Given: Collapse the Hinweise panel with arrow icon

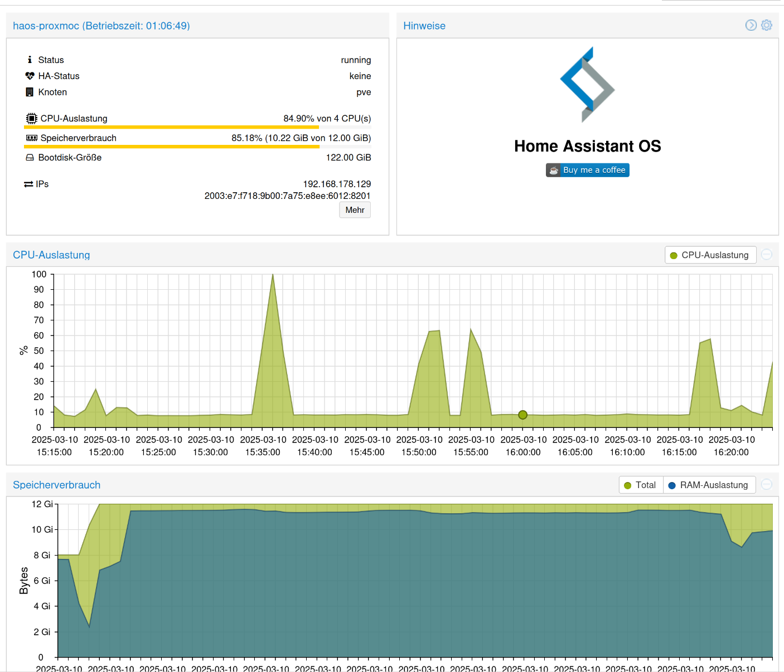Looking at the screenshot, I should click(751, 25).
